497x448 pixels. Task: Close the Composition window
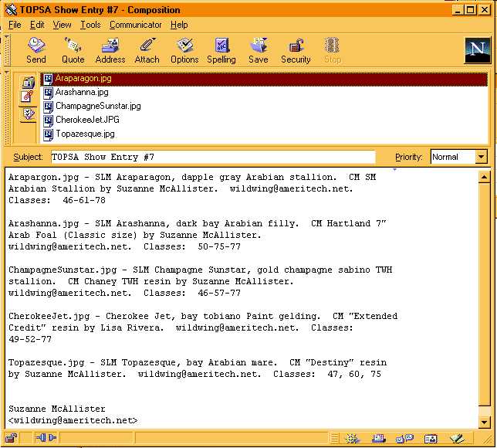coord(485,10)
